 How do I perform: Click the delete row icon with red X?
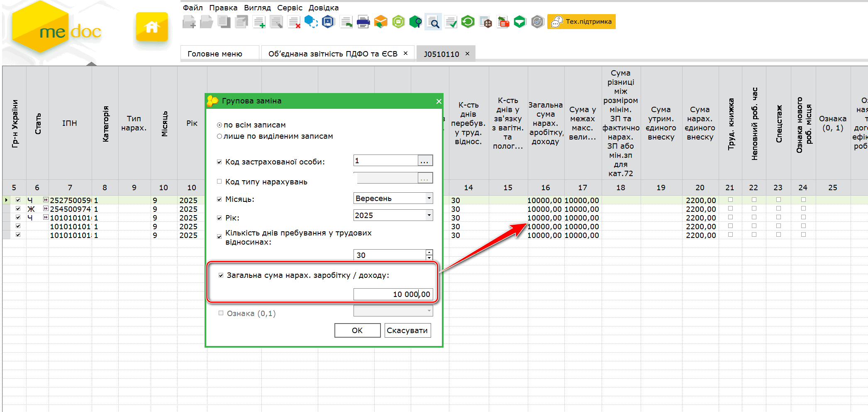coord(294,22)
